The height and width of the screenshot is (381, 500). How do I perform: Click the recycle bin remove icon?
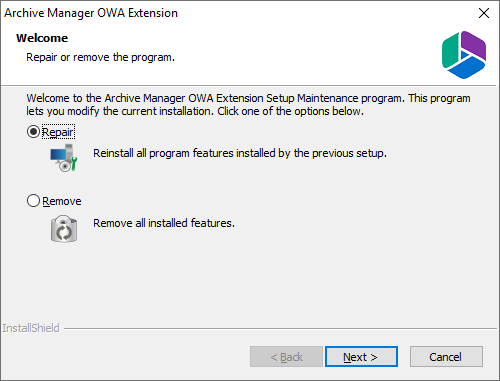[64, 229]
